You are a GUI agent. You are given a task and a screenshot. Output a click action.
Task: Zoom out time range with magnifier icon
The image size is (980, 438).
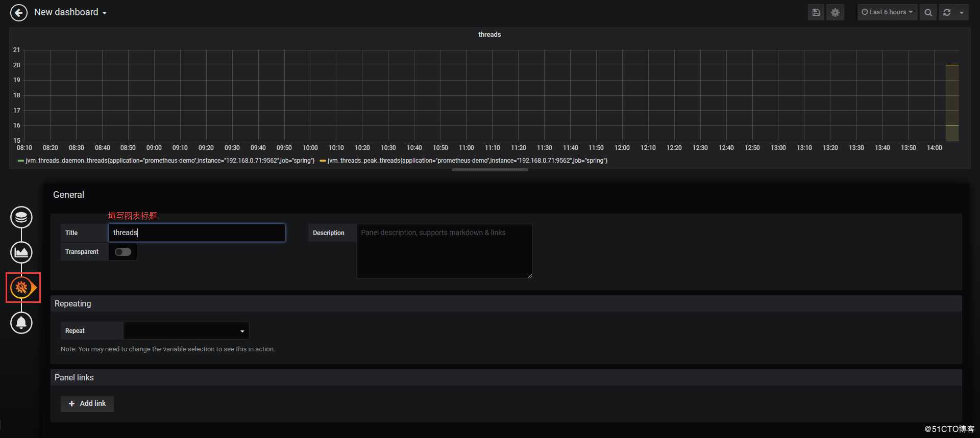point(928,12)
